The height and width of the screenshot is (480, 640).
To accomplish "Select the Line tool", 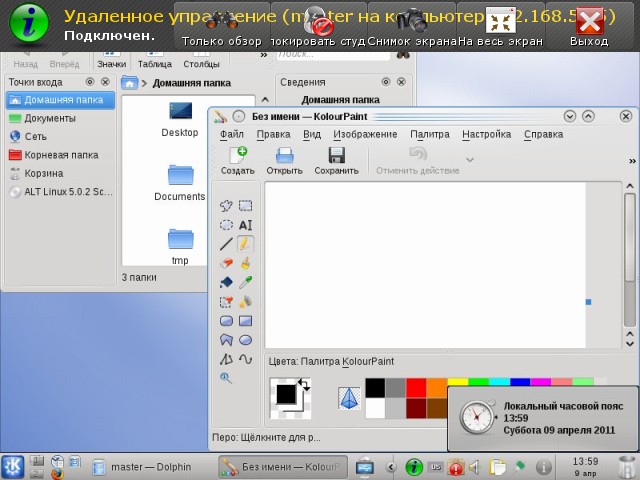I will [226, 244].
